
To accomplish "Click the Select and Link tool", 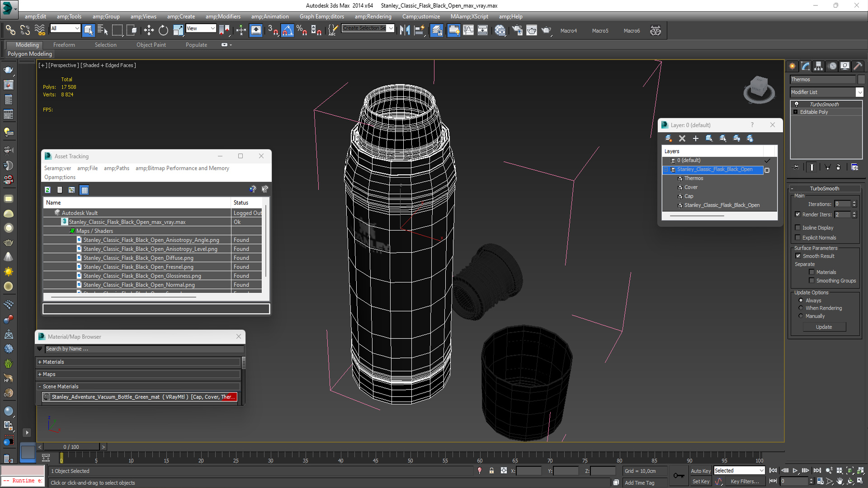I will pos(10,30).
